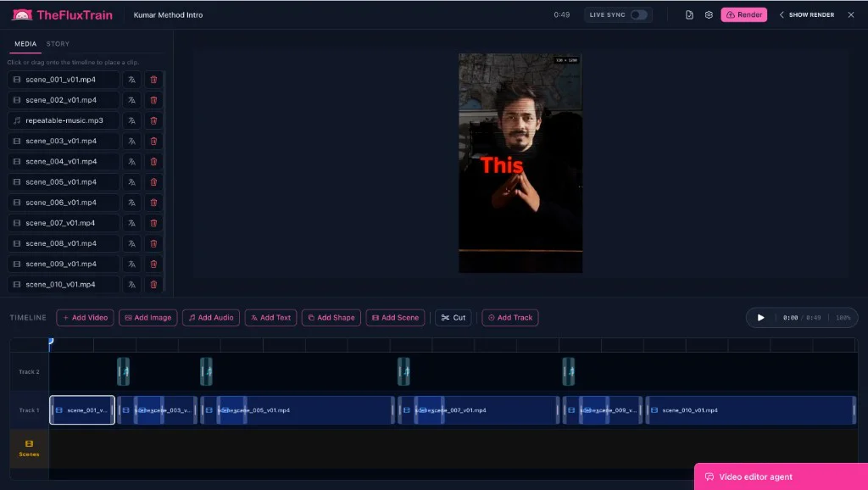Click Add Video button

click(86, 318)
